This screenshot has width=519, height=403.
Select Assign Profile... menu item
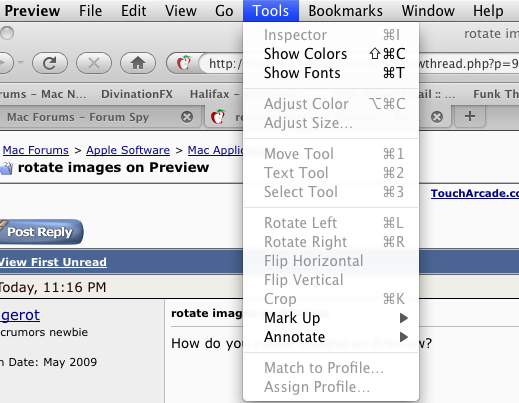331,387
